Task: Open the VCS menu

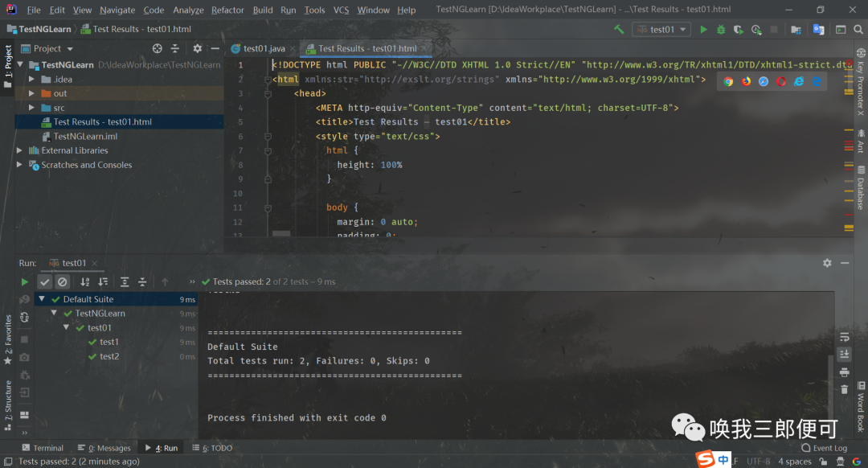Action: (x=341, y=10)
